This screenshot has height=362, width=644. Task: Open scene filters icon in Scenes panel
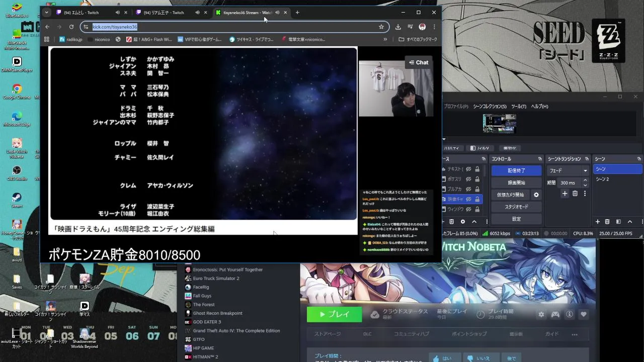pyautogui.click(x=618, y=222)
